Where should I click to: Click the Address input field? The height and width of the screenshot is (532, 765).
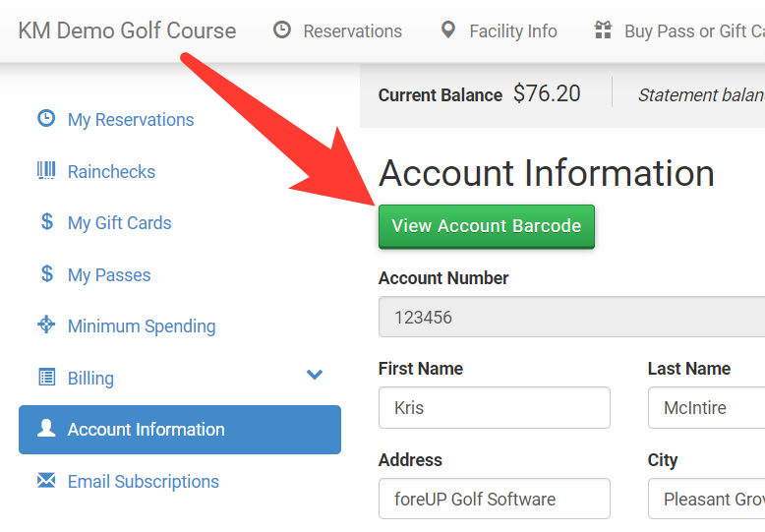click(494, 499)
